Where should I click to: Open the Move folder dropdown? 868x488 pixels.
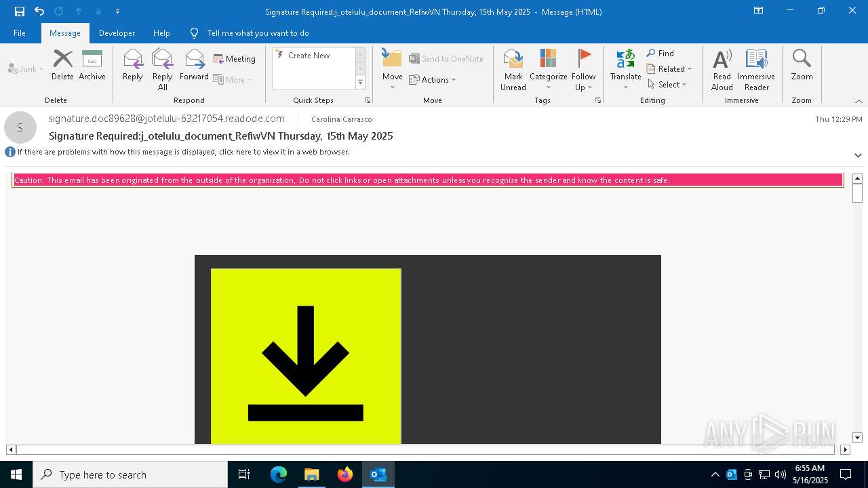coord(393,70)
